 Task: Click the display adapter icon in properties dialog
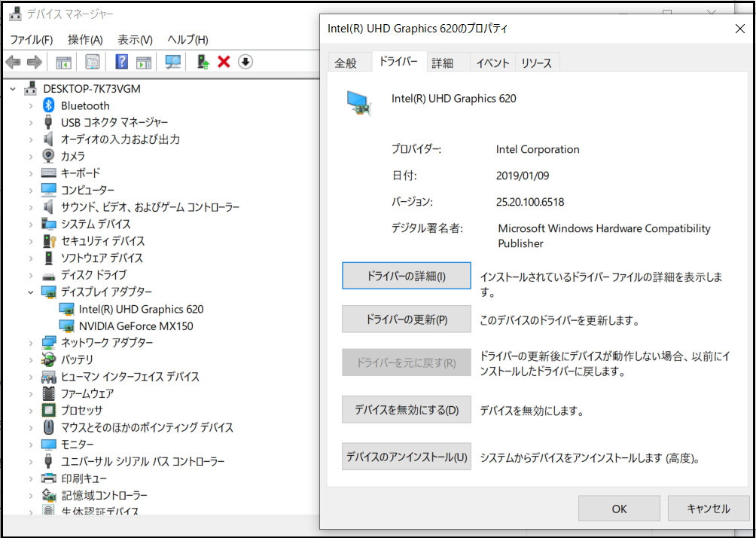[358, 103]
